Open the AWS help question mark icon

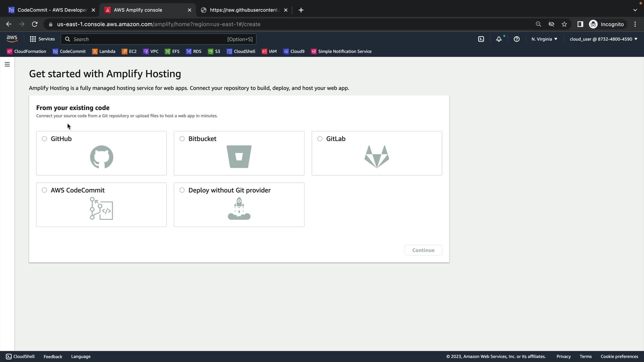click(x=517, y=39)
